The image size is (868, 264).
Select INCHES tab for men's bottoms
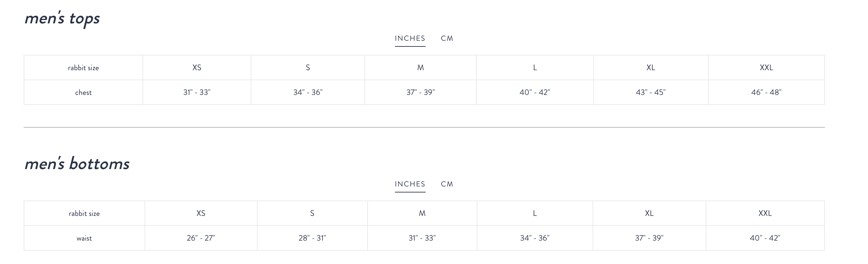tap(410, 184)
